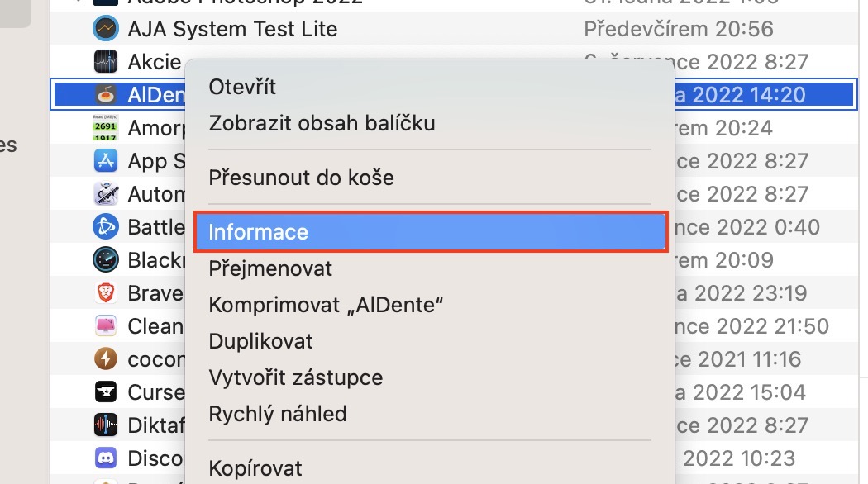The width and height of the screenshot is (868, 484).
Task: Open Informace from context menu
Action: point(258,232)
